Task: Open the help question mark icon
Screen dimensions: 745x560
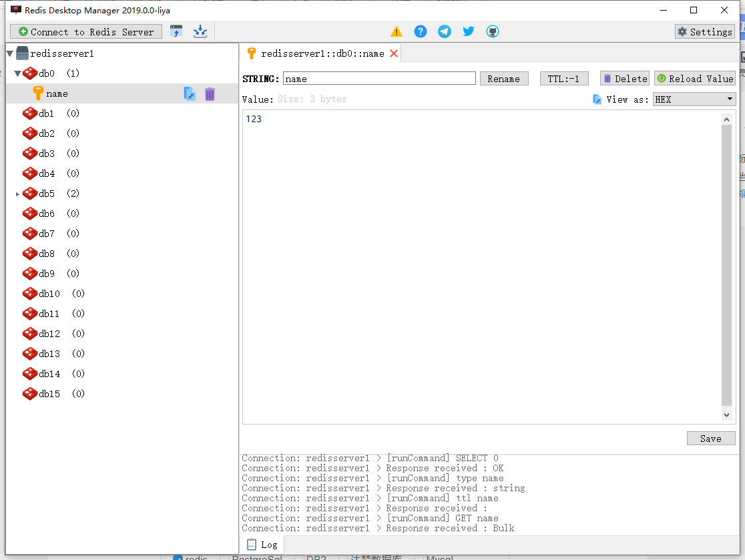Action: 421,31
